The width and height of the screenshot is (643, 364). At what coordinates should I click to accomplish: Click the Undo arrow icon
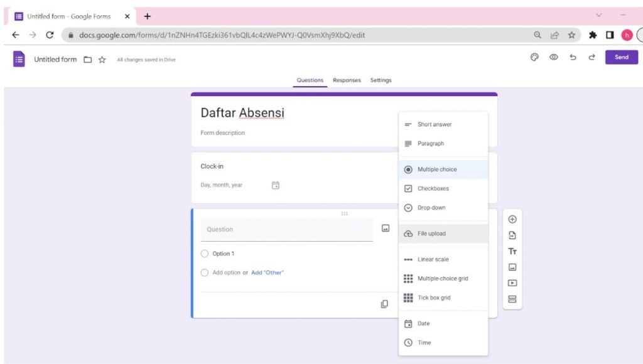[x=573, y=57]
